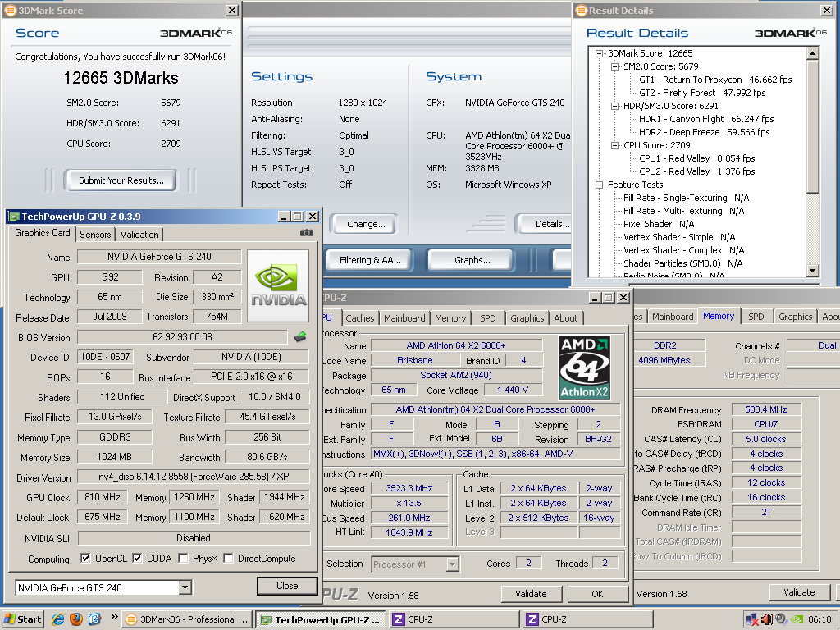This screenshot has height=630, width=840.
Task: Launch Firefox from the quick launch bar
Action: tap(76, 619)
